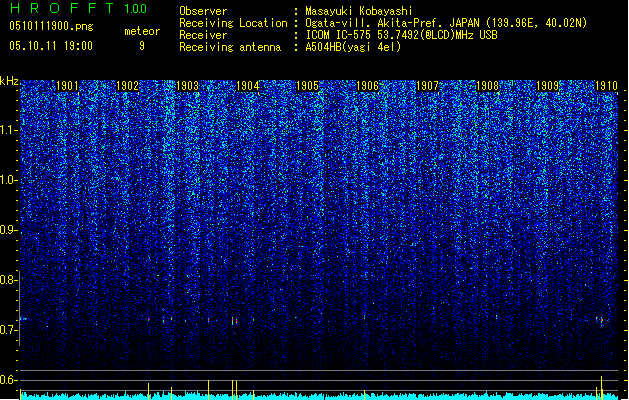Select the ICOM IC-575 53.7492 MHz receiver text
629x400 pixels.
coord(402,35)
